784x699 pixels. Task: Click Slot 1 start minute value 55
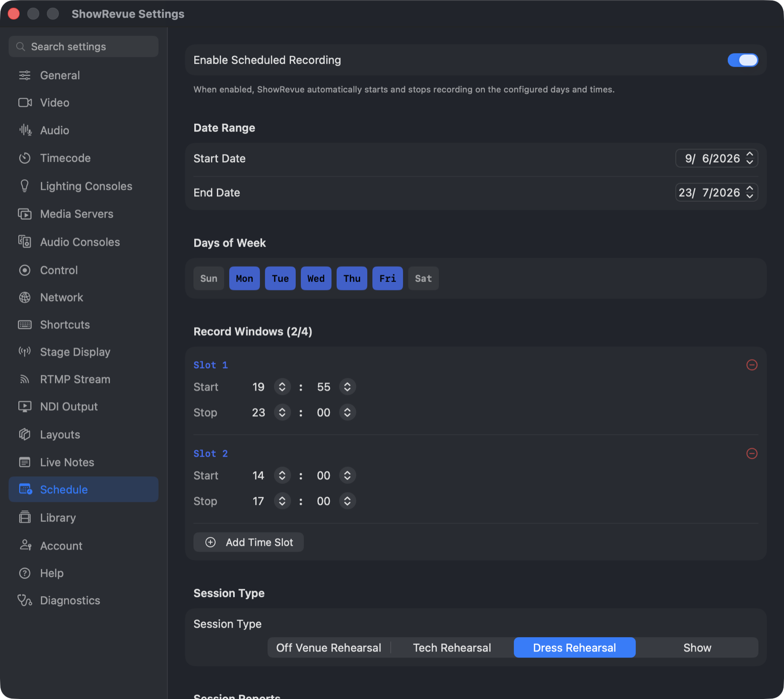click(x=324, y=387)
